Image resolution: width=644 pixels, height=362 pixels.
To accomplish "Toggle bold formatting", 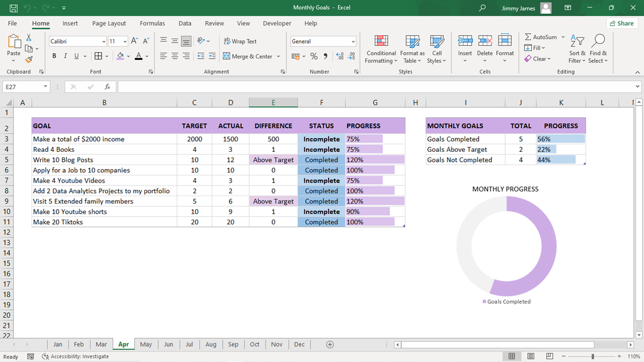I will [54, 56].
